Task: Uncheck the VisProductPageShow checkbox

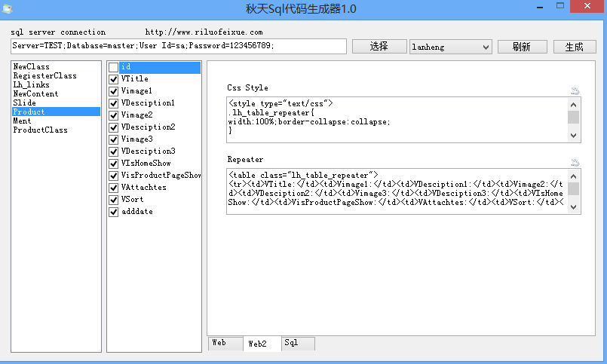Action: click(113, 176)
